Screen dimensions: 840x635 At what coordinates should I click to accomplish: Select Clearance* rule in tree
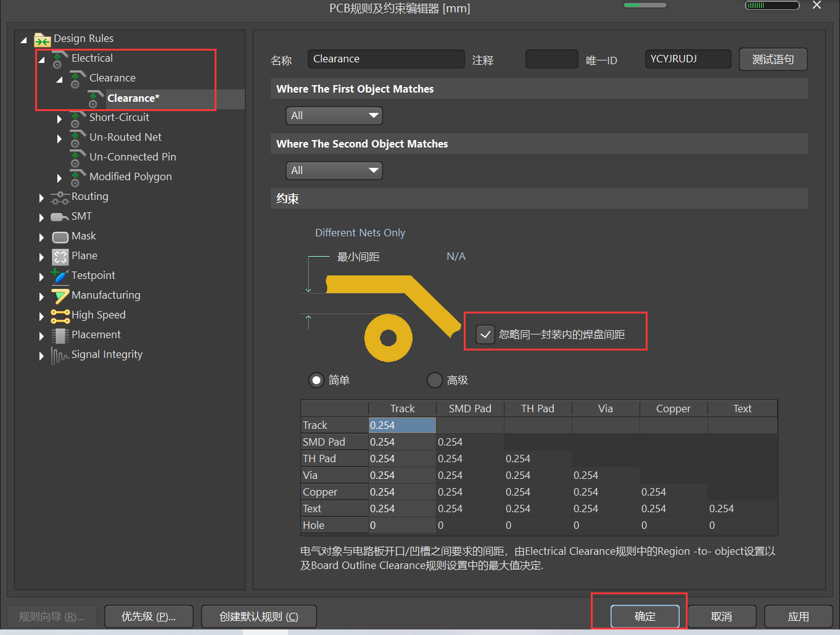point(133,98)
